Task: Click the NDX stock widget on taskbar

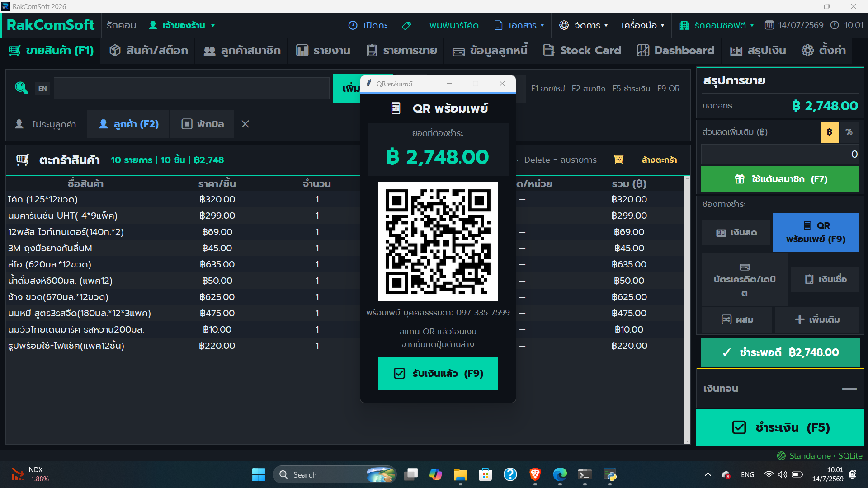Action: pos(30,474)
